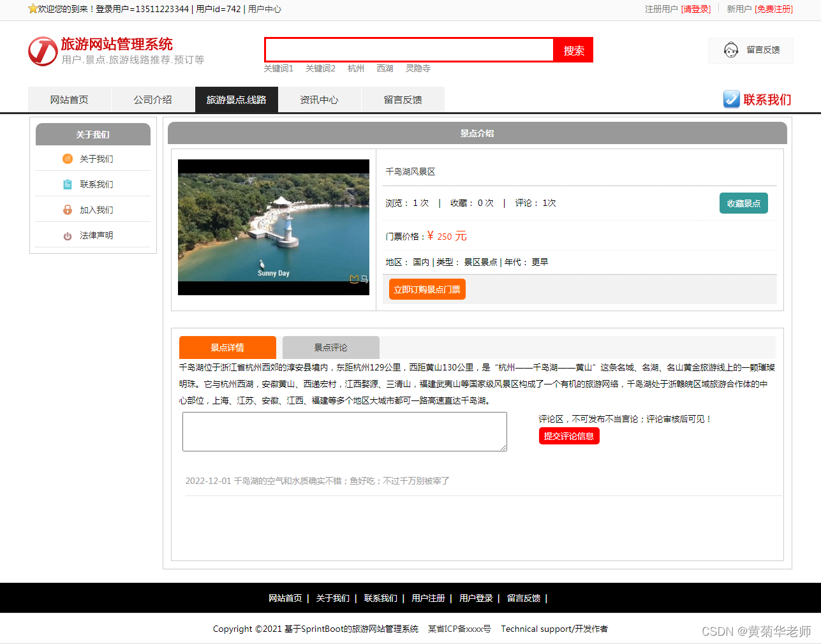Image resolution: width=821 pixels, height=644 pixels.
Task: Click the 立即订购景点门票 button
Action: (427, 289)
